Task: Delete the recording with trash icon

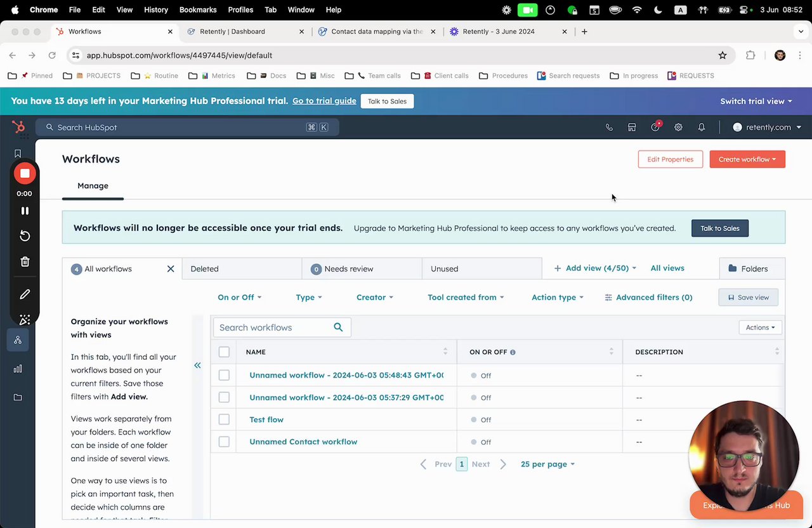Action: (25, 261)
